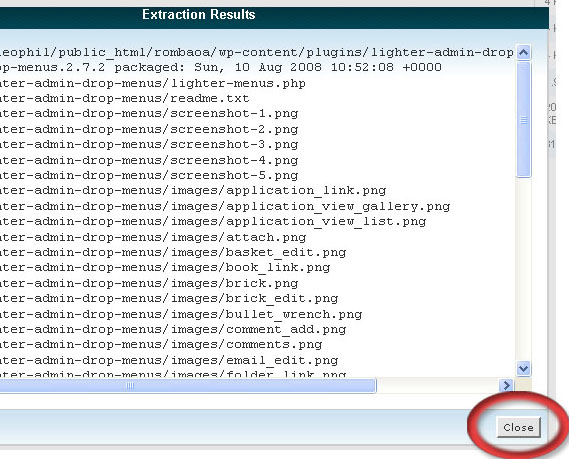The width and height of the screenshot is (569, 459).
Task: Click the public_html/rombaoa path line
Action: (x=257, y=52)
